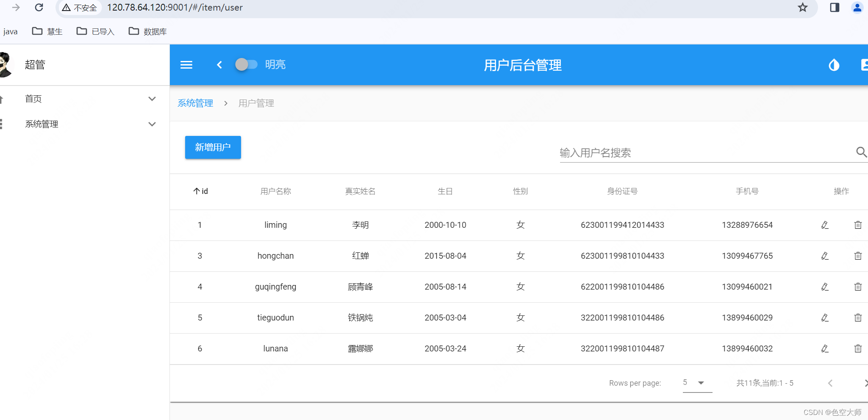The width and height of the screenshot is (868, 420).
Task: Edit the hongchan user row
Action: click(825, 256)
